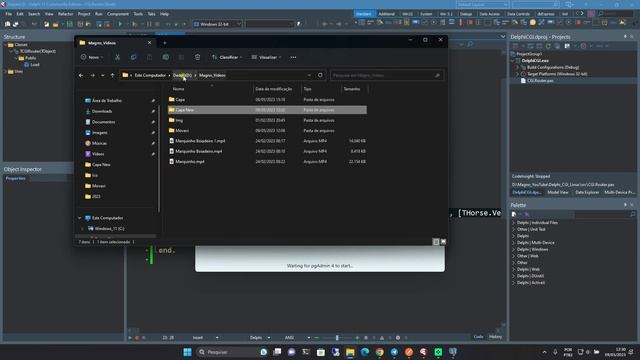Image resolution: width=640 pixels, height=360 pixels.
Task: Open the Visualizar view dropdown
Action: tap(266, 57)
